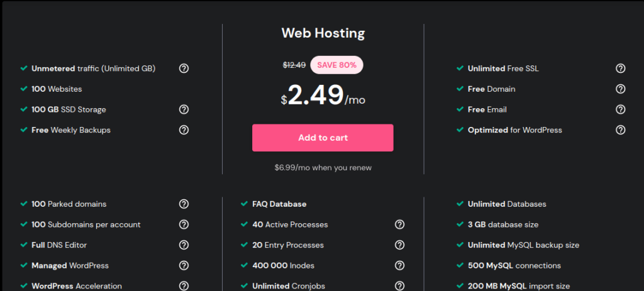644x291 pixels.
Task: Open the help icon for Unlimited Cronjobs
Action: tap(399, 286)
